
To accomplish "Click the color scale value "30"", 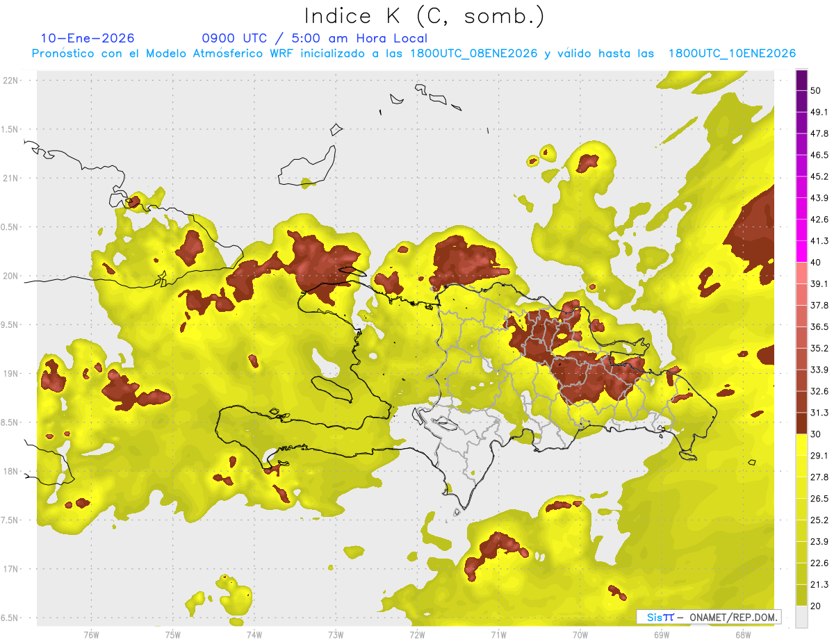I will (816, 434).
